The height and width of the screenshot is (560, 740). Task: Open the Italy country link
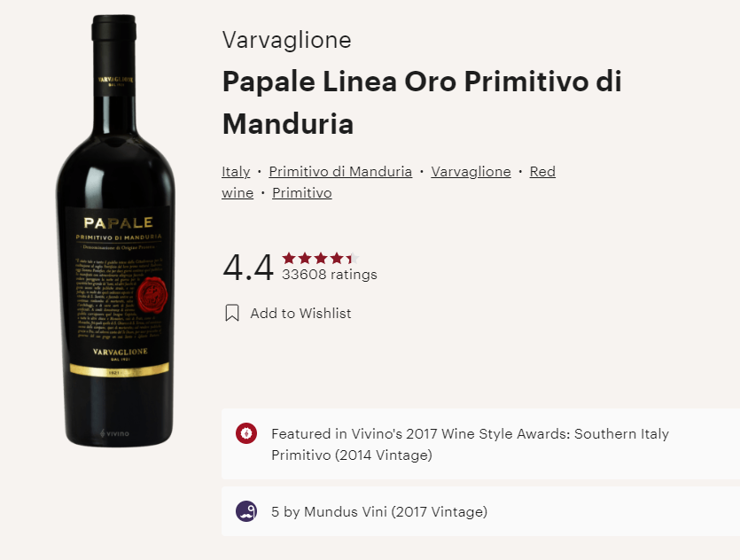(x=236, y=171)
